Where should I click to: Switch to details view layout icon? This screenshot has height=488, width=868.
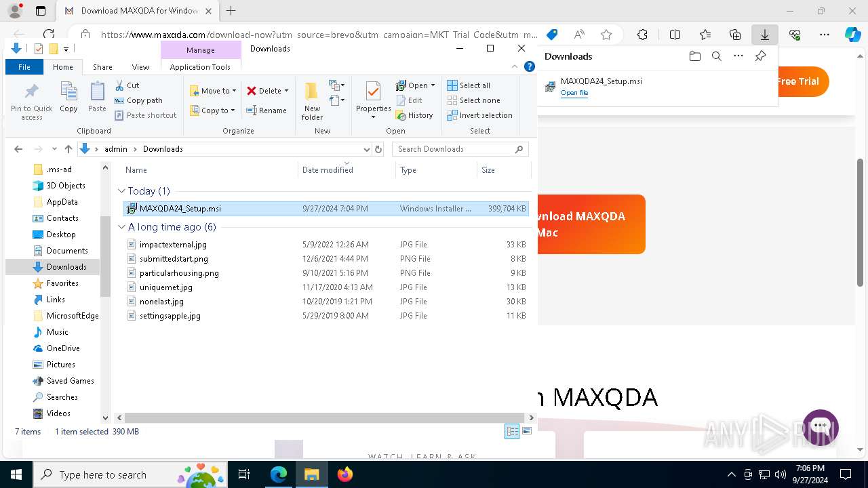pos(512,431)
